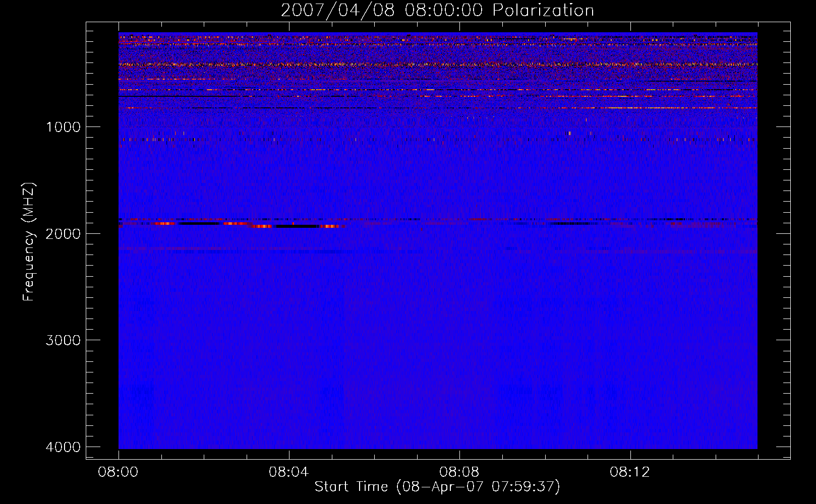Select the 'Frequency (MHZ)' axis label
This screenshot has width=816, height=504.
(x=29, y=242)
